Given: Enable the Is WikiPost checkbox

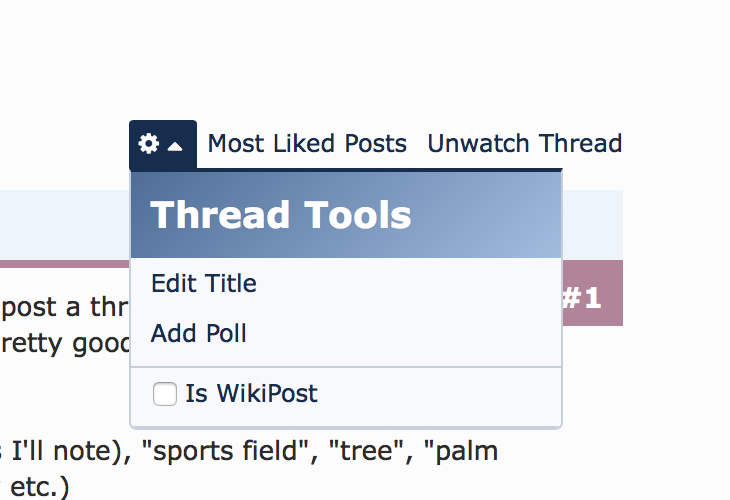Looking at the screenshot, I should [165, 394].
